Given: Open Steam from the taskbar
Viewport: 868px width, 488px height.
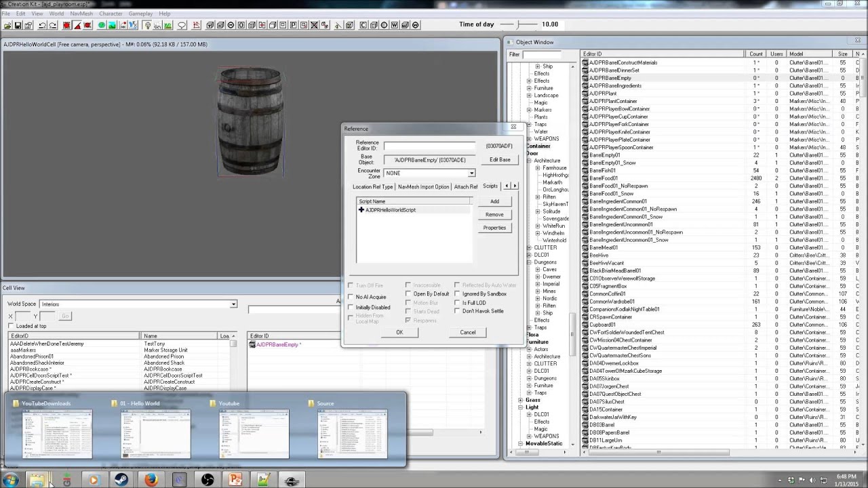Looking at the screenshot, I should [121, 481].
